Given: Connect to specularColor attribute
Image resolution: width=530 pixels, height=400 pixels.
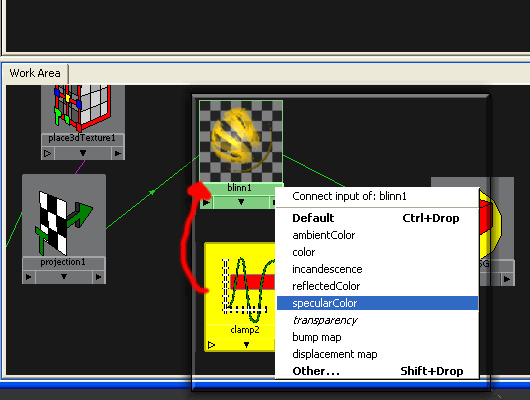Looking at the screenshot, I should point(377,303).
